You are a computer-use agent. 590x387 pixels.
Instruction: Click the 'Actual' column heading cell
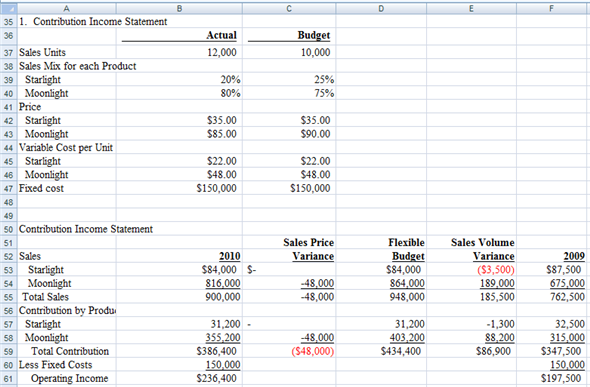click(x=221, y=35)
